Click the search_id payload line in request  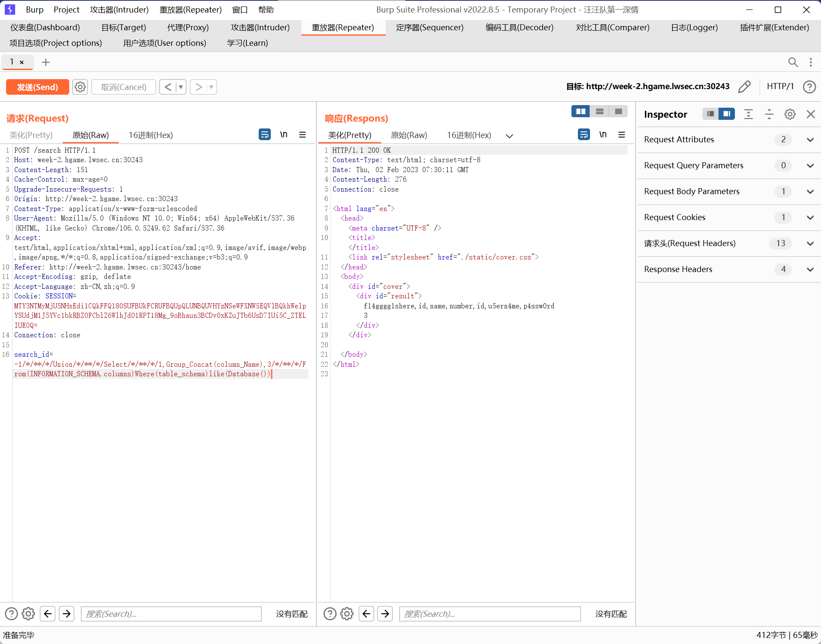[x=160, y=364]
